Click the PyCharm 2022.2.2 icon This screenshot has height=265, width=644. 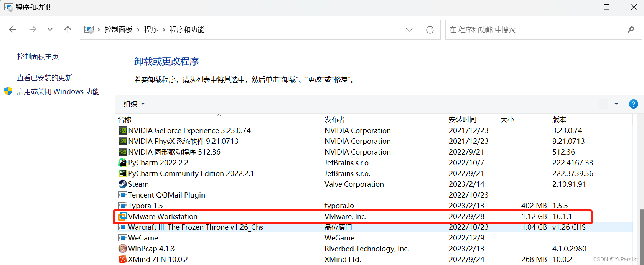(x=122, y=163)
